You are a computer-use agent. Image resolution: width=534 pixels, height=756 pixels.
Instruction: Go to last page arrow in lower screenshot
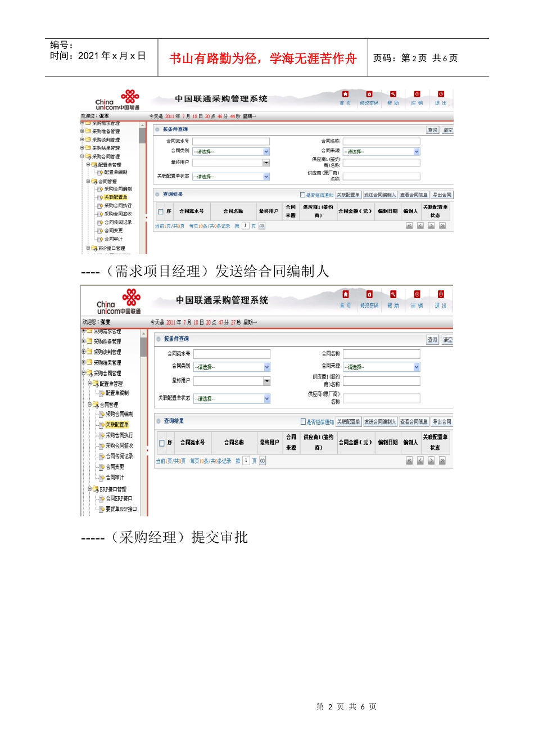click(442, 461)
